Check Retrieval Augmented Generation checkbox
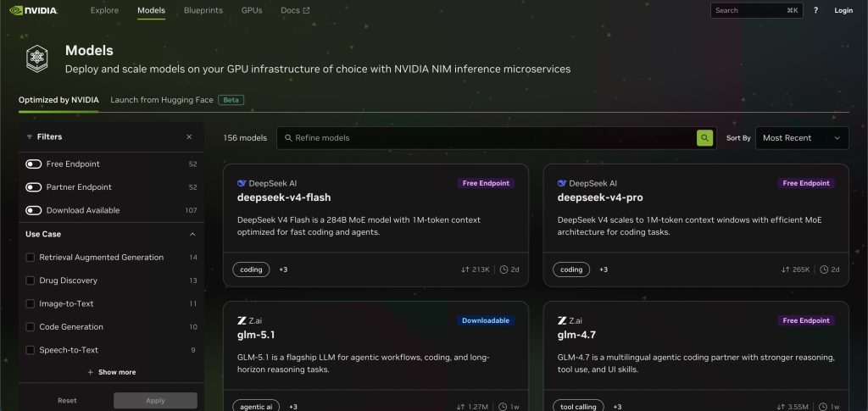The image size is (868, 411). pyautogui.click(x=31, y=258)
